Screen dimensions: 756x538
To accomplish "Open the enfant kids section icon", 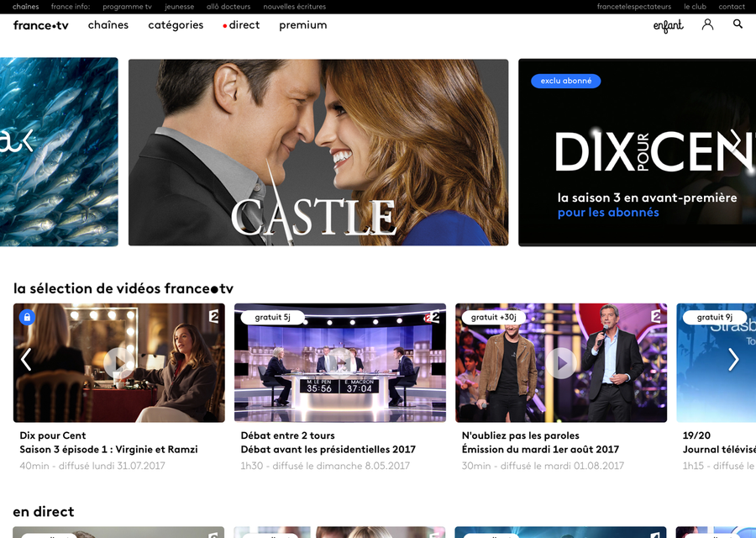I will (x=668, y=25).
